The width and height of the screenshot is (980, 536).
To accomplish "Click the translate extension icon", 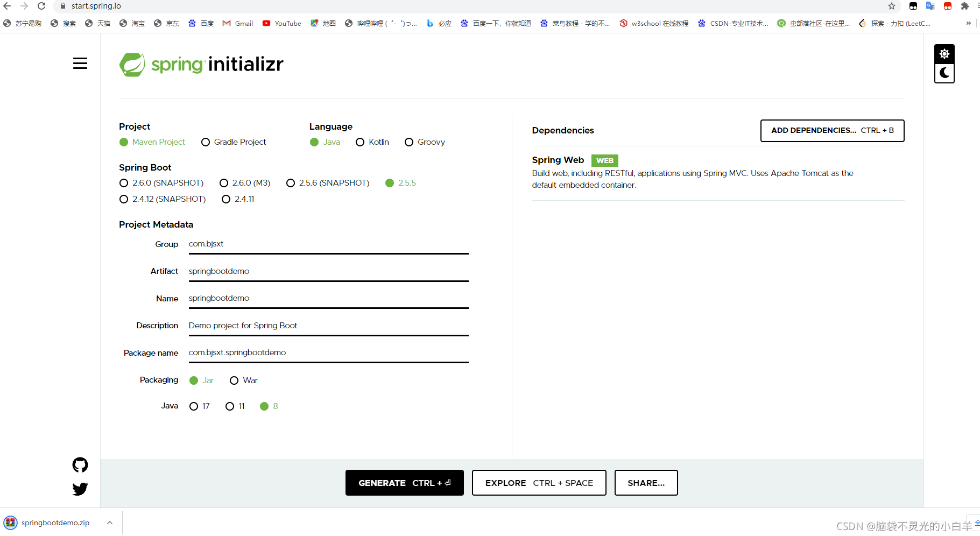I will [x=930, y=6].
